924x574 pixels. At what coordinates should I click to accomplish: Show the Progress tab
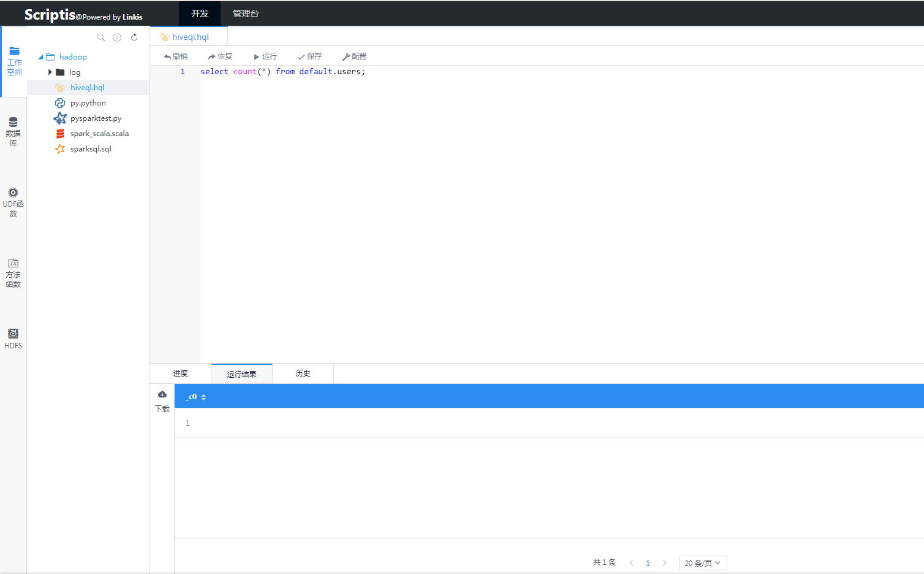click(180, 373)
